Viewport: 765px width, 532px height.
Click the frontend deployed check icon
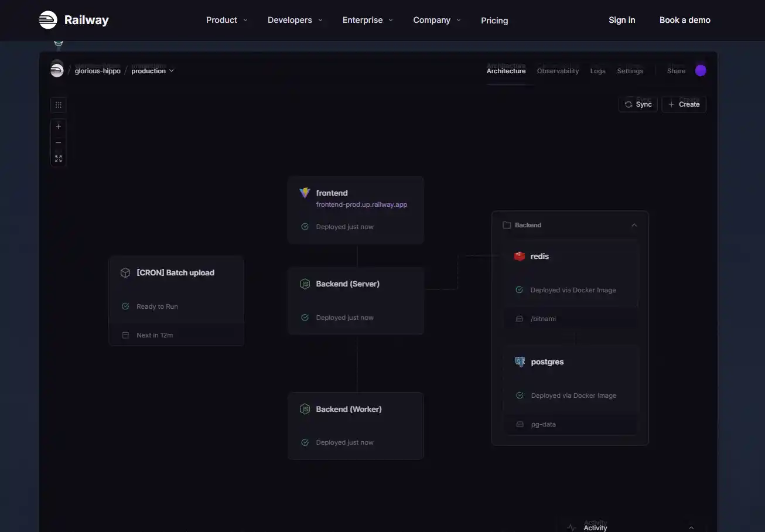click(x=305, y=227)
